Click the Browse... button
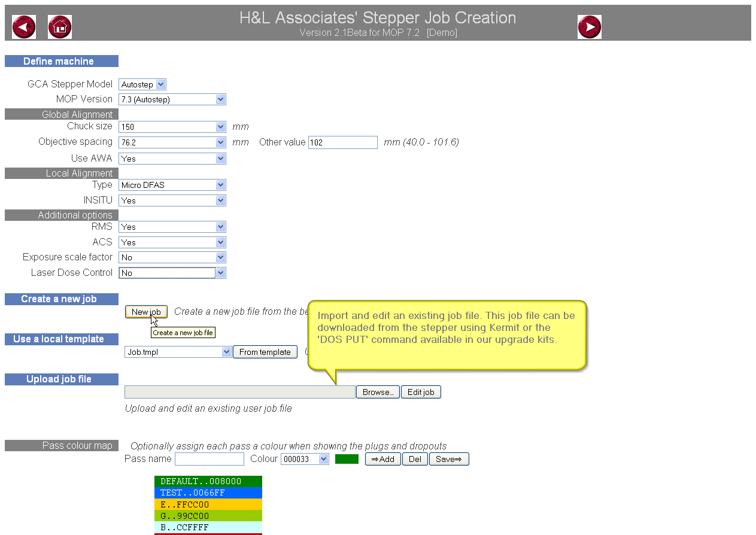This screenshot has height=535, width=756. (x=378, y=392)
